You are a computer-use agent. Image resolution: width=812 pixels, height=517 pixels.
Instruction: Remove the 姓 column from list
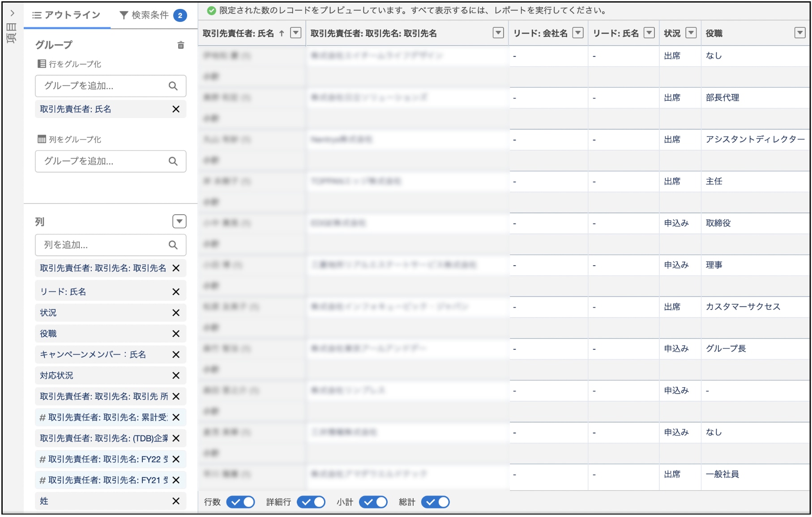coord(176,501)
